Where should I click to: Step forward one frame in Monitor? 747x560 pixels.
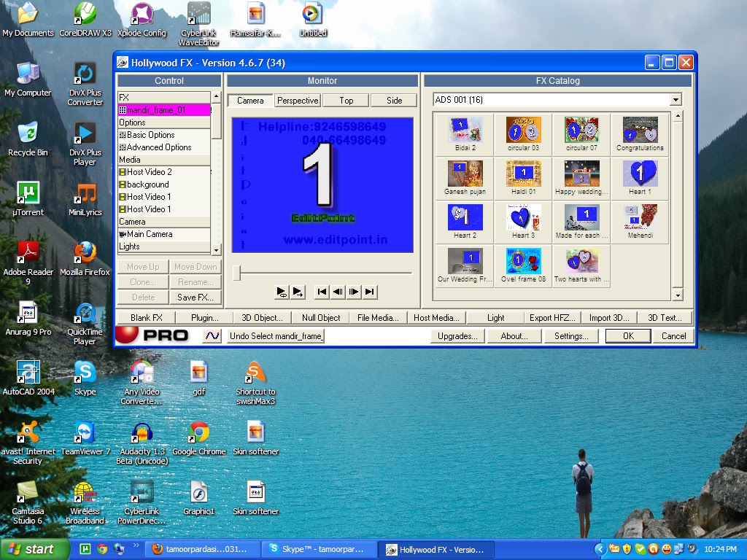click(354, 292)
